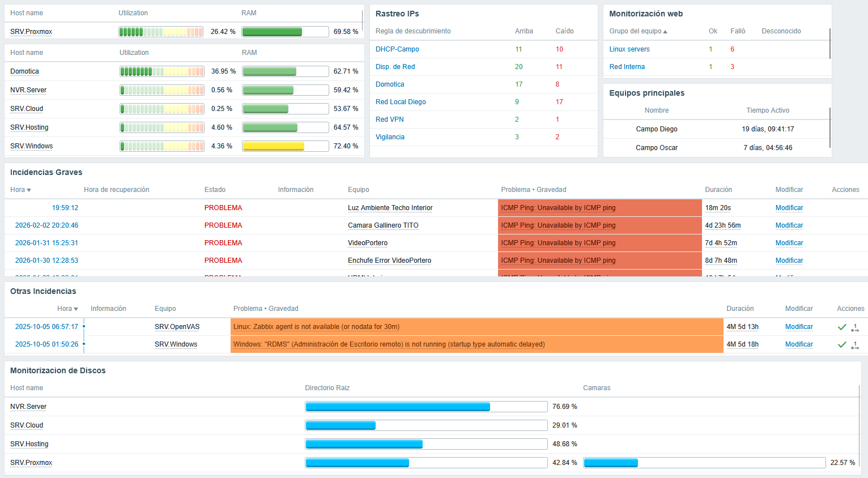Click acknowledged checkmark icon for SRV.OpenVAS

click(x=842, y=327)
